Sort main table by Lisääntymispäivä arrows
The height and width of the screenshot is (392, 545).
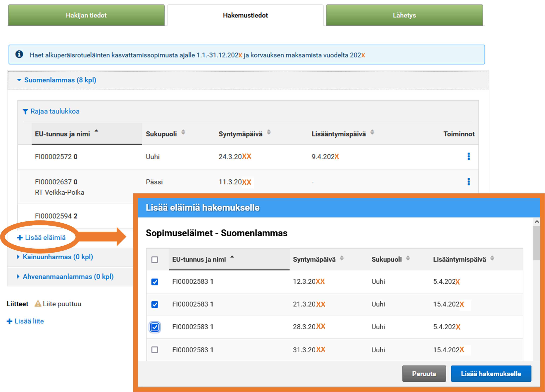click(372, 132)
